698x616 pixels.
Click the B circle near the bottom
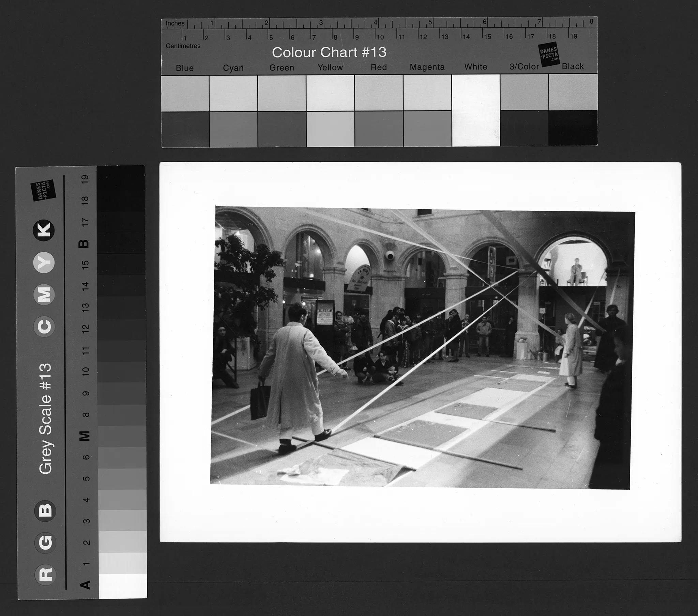(45, 510)
